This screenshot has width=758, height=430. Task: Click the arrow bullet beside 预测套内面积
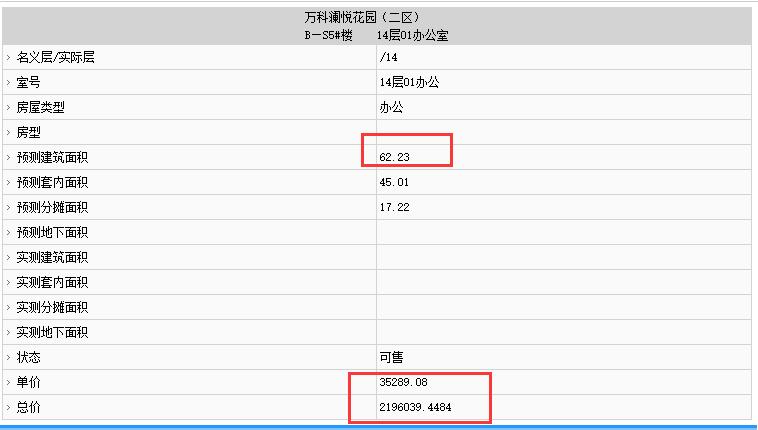click(8, 182)
